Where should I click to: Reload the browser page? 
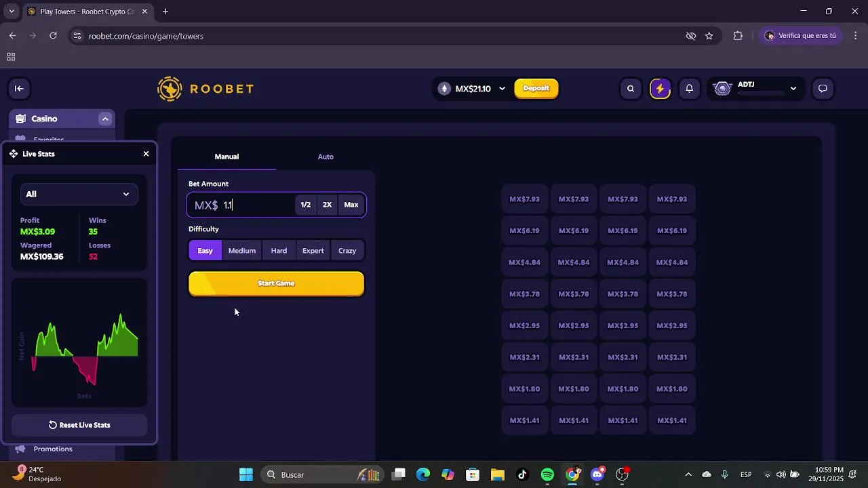click(x=53, y=36)
